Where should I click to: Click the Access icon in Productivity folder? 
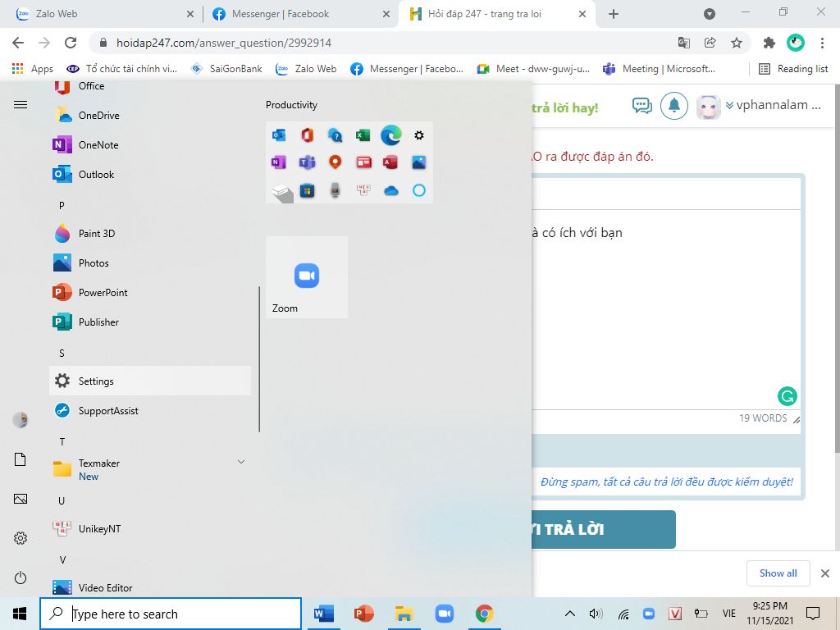point(390,162)
